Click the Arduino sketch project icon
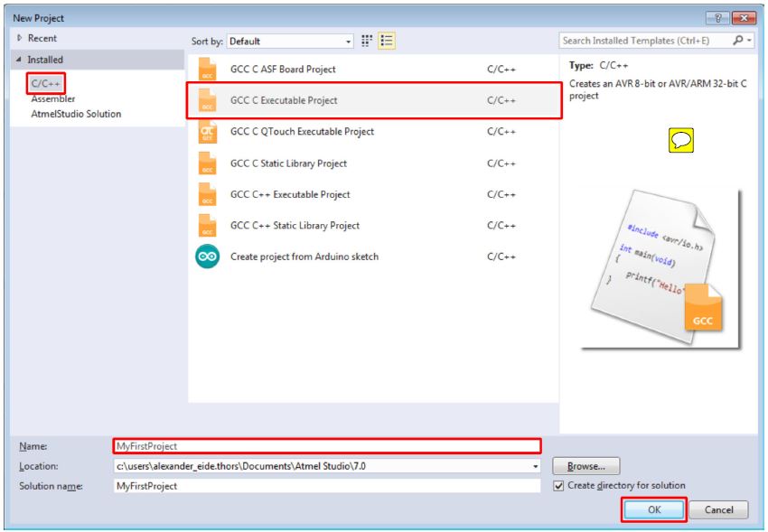This screenshot has height=532, width=768. (x=208, y=257)
